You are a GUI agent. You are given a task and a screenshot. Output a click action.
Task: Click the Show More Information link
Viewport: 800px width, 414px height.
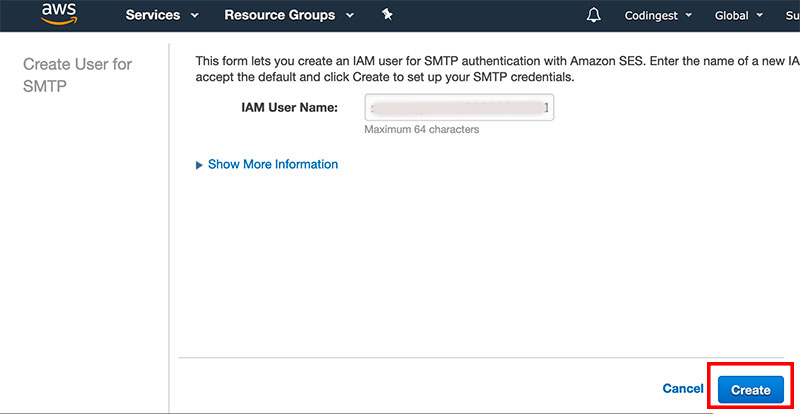click(x=272, y=164)
